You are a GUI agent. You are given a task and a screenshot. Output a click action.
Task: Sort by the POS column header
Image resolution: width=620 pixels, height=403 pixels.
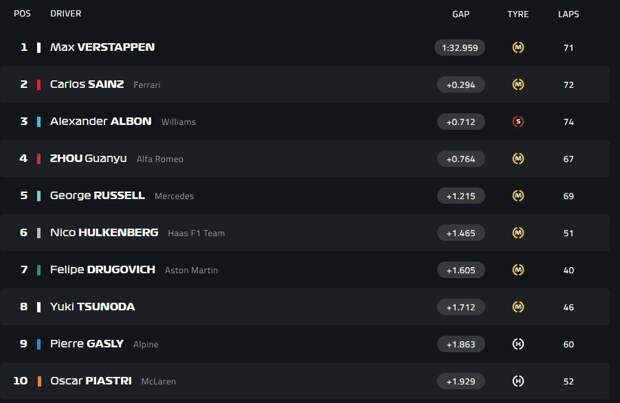click(x=22, y=14)
